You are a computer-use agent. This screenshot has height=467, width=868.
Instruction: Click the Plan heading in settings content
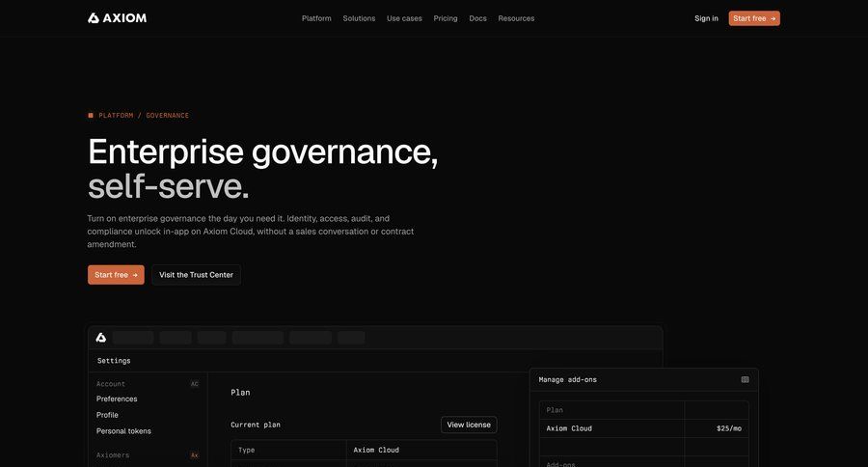coord(240,392)
